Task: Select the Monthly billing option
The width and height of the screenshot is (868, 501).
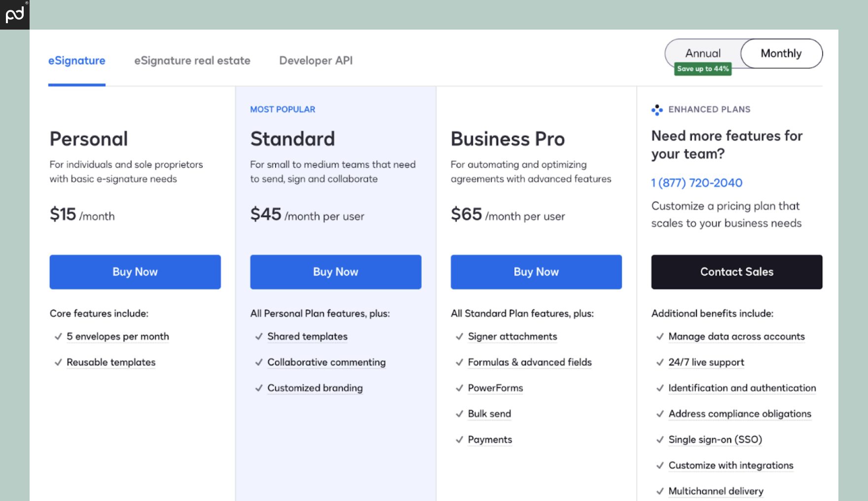Action: point(781,53)
